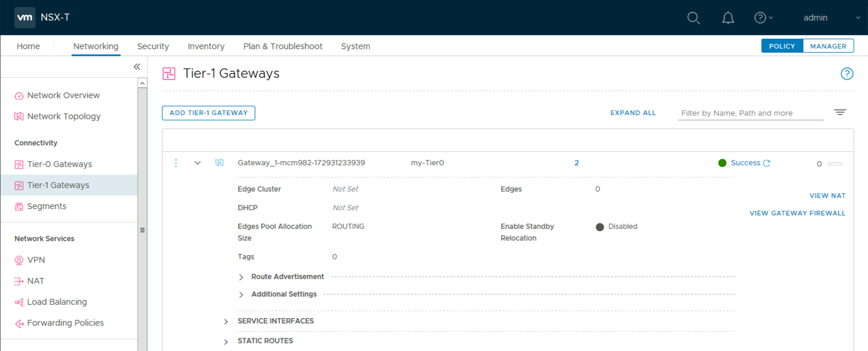Click the Filter by Name search field
The height and width of the screenshot is (351, 868).
click(750, 113)
